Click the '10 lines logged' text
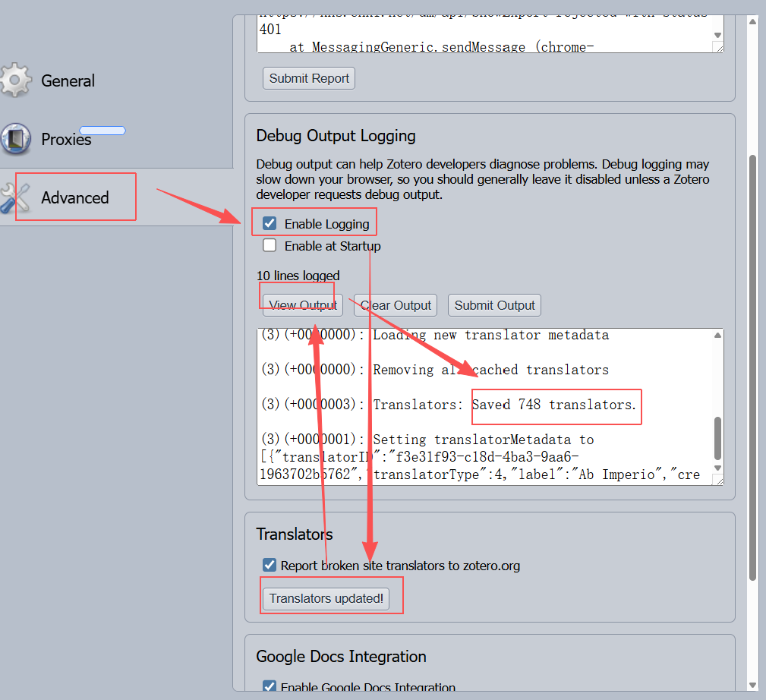The height and width of the screenshot is (700, 766). click(298, 276)
